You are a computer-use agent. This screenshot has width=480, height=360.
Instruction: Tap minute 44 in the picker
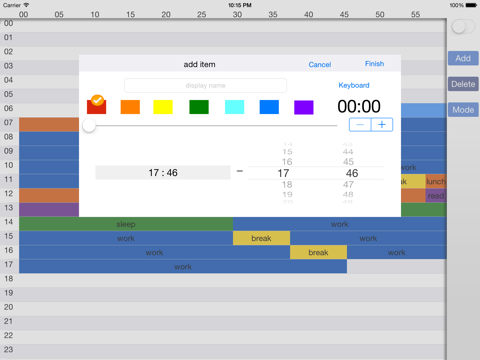click(348, 152)
